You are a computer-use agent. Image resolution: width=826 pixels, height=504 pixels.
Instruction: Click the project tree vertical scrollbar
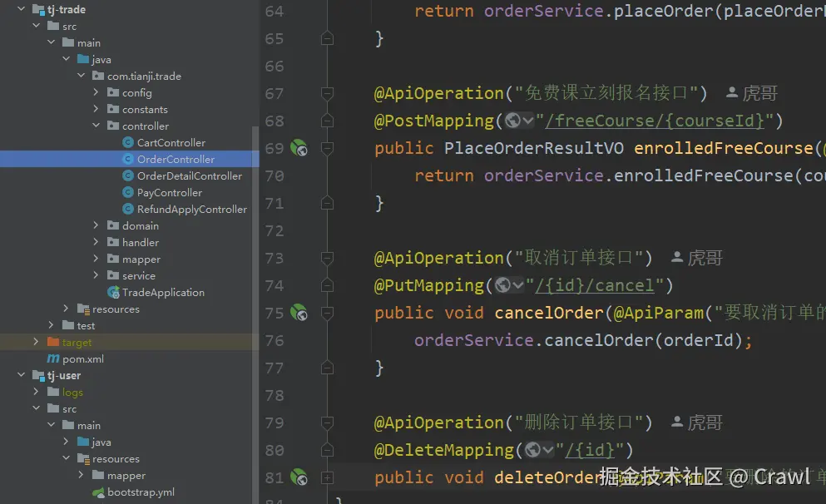[255, 316]
